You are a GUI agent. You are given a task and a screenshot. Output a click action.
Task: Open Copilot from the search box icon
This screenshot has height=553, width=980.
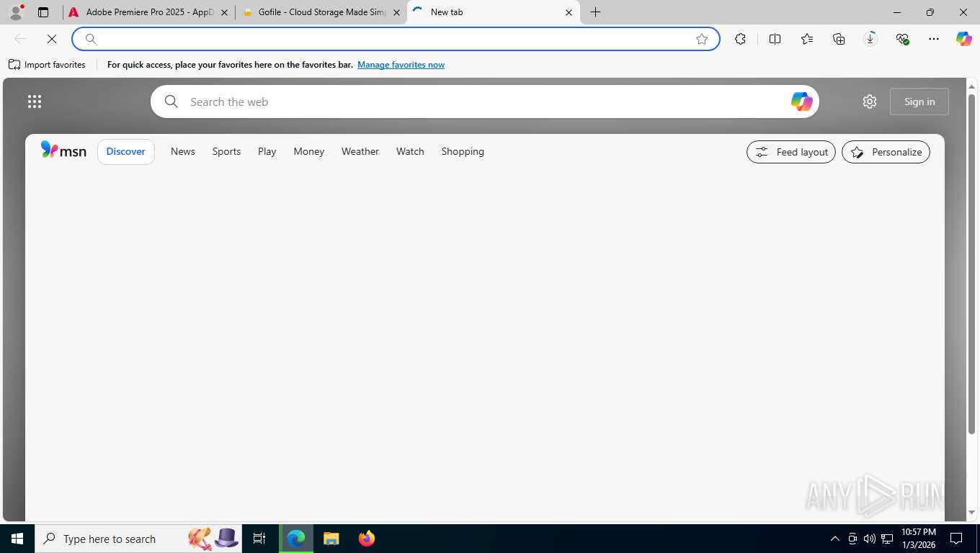(x=801, y=102)
